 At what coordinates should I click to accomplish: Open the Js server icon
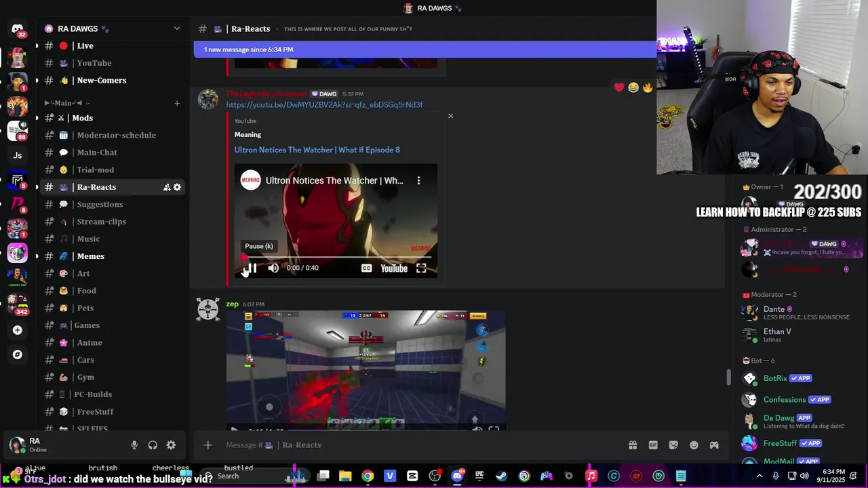click(x=17, y=155)
